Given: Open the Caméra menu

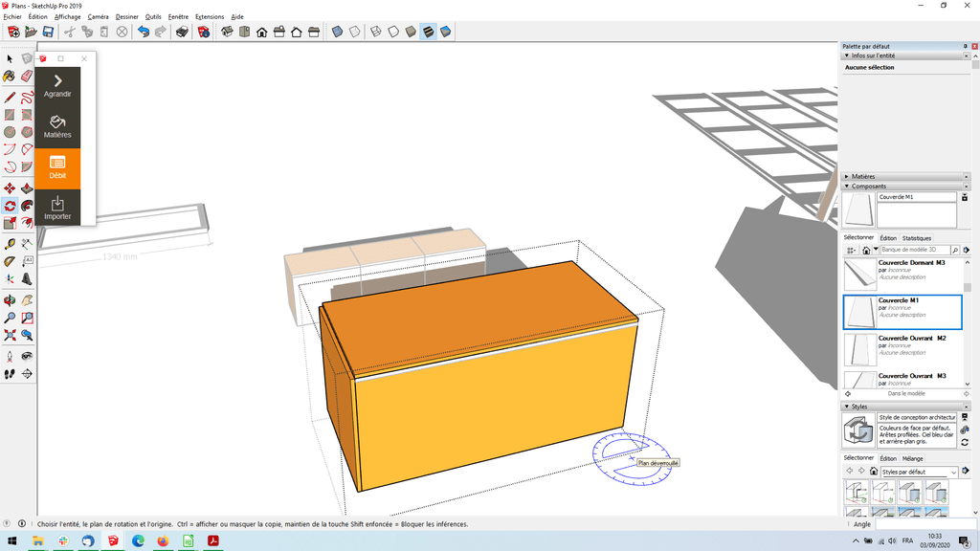Looking at the screenshot, I should click(x=99, y=17).
